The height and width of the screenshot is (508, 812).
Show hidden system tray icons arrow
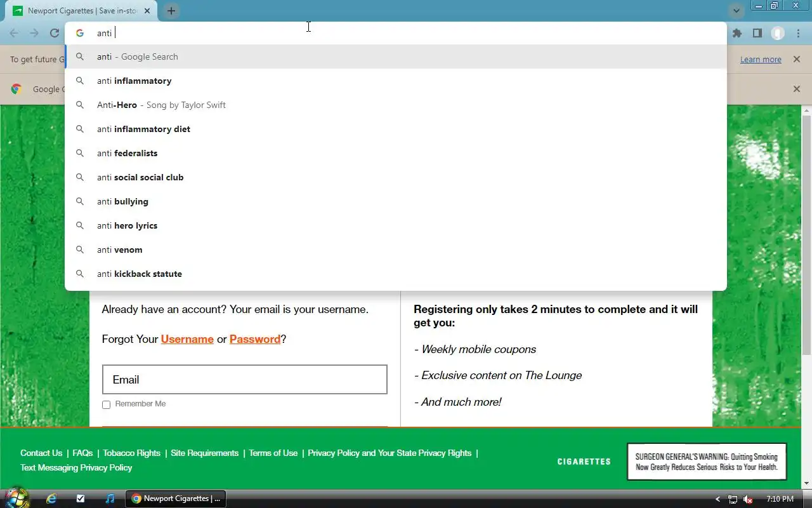coord(717,499)
